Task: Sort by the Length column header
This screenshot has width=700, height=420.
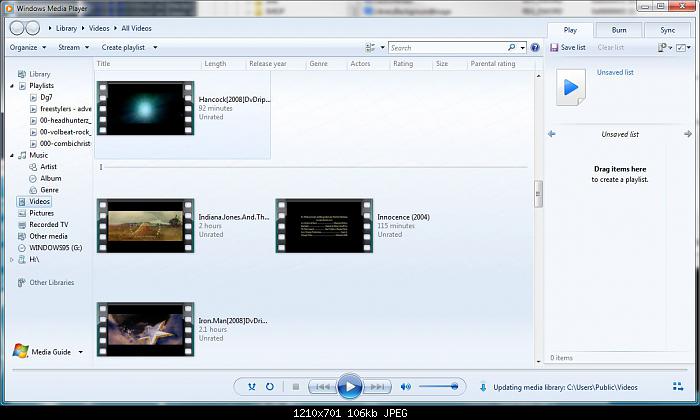Action: click(x=215, y=63)
